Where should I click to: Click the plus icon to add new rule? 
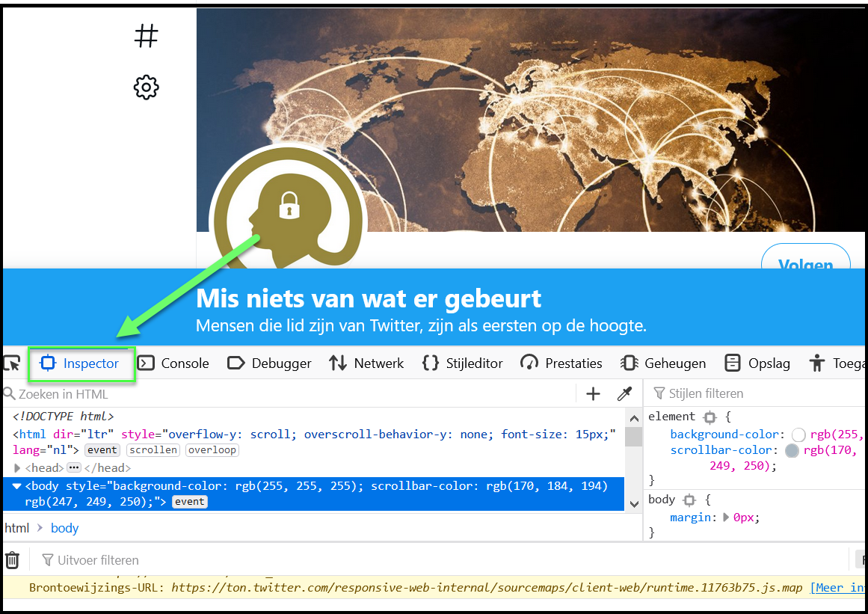[x=593, y=393]
